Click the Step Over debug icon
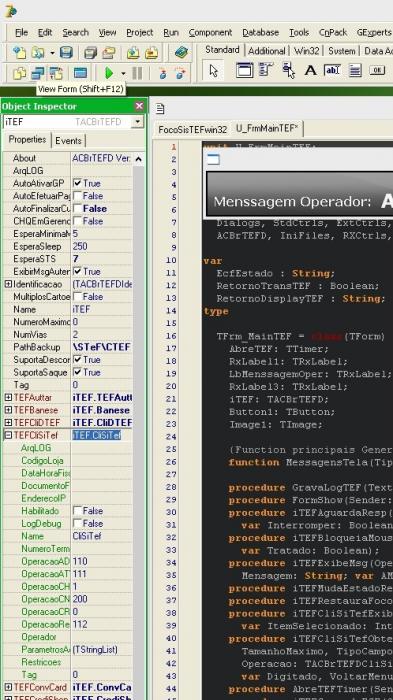Image resolution: width=393 pixels, height=700 pixels. point(180,73)
